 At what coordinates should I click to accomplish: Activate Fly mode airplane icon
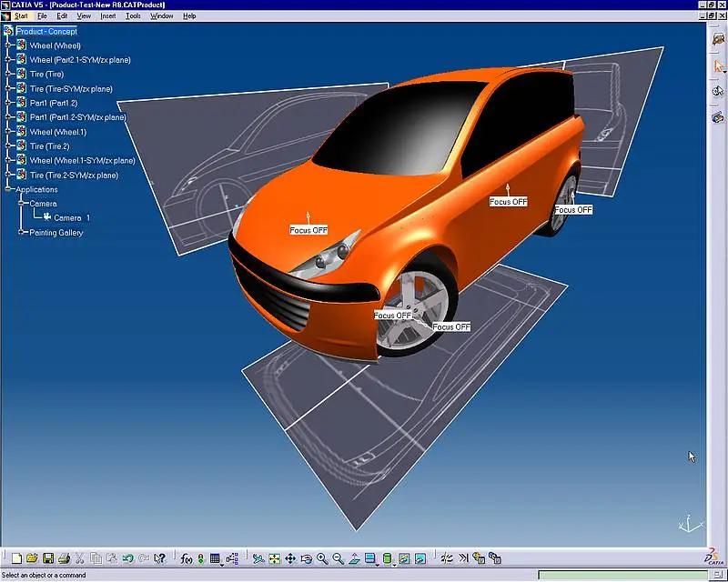click(x=258, y=558)
